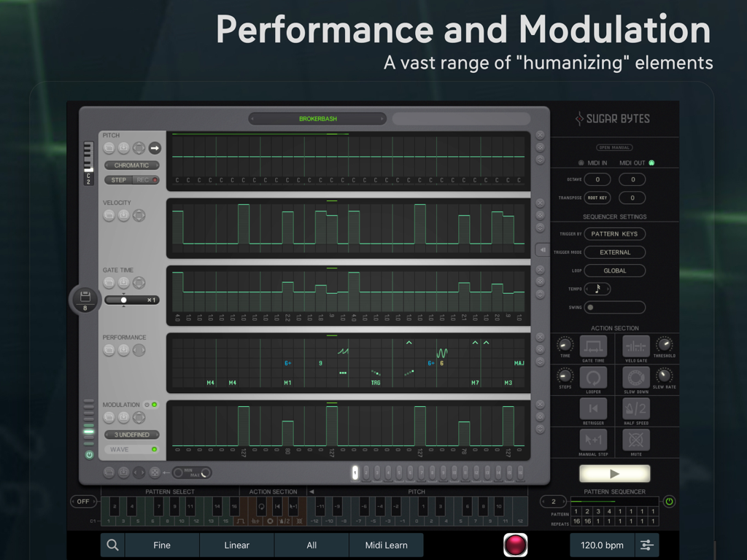Toggle the Pattern Sequencer power button

[x=669, y=502]
